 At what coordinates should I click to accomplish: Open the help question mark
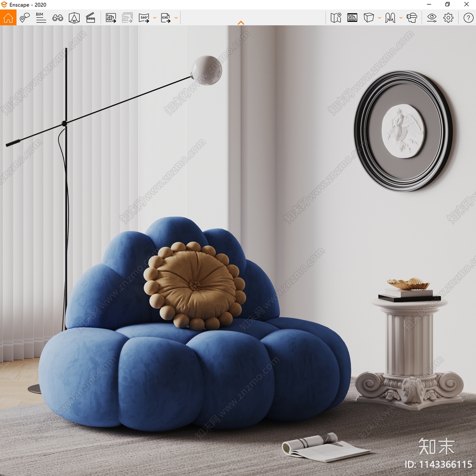[468, 18]
